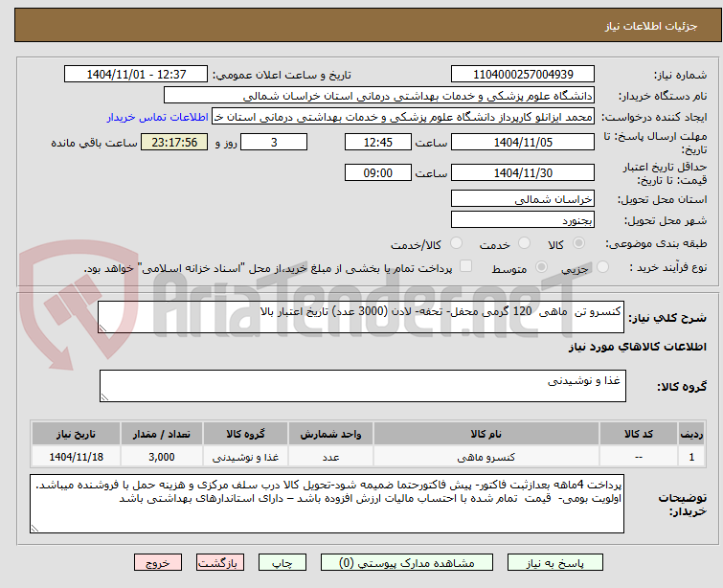Click the 'کنسرو ماهی' item name cell

tap(486, 457)
